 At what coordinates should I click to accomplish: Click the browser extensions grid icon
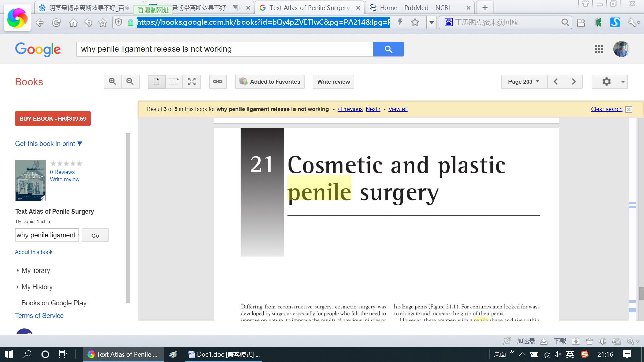pyautogui.click(x=581, y=23)
